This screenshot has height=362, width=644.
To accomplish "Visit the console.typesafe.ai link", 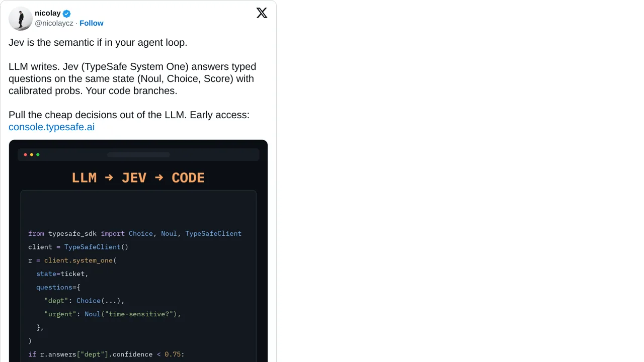I will tap(51, 127).
